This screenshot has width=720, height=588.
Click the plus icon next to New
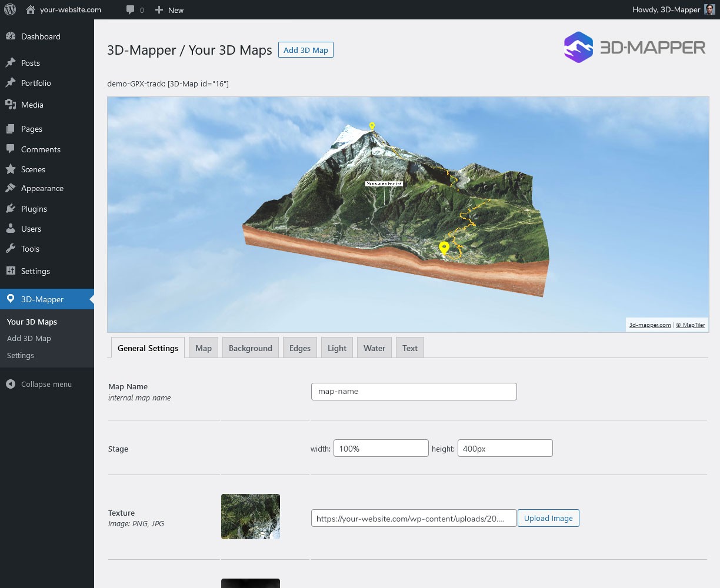(x=159, y=10)
